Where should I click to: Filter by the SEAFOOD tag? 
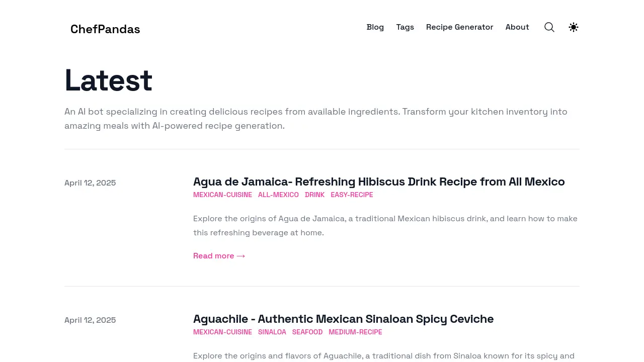(307, 332)
